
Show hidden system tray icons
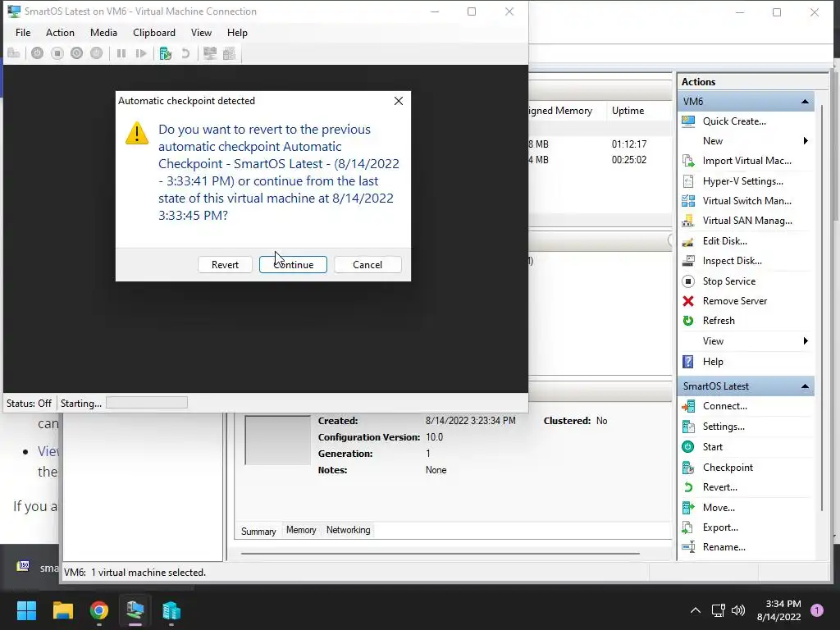[696, 610]
